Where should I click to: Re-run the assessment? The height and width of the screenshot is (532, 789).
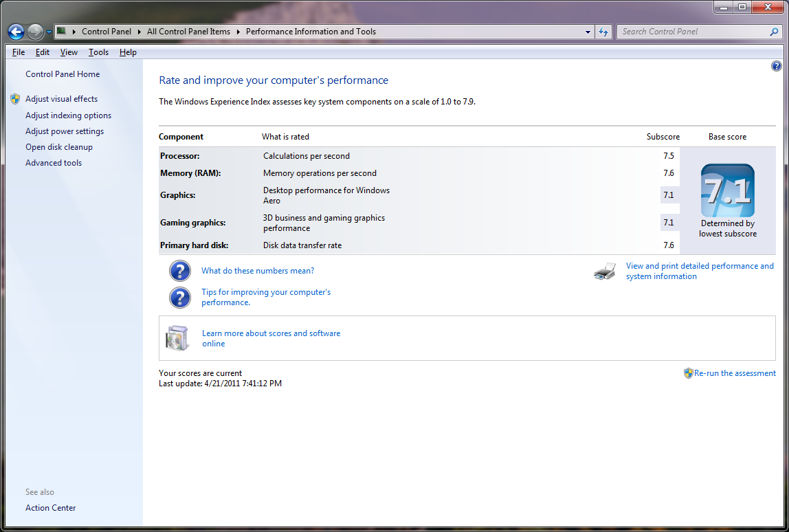(735, 373)
